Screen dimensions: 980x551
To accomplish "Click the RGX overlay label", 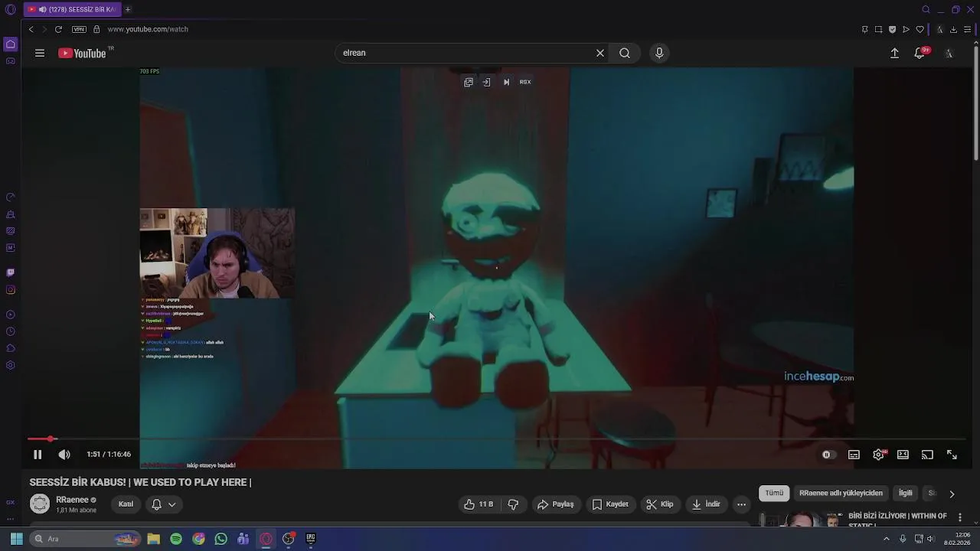I will (525, 82).
